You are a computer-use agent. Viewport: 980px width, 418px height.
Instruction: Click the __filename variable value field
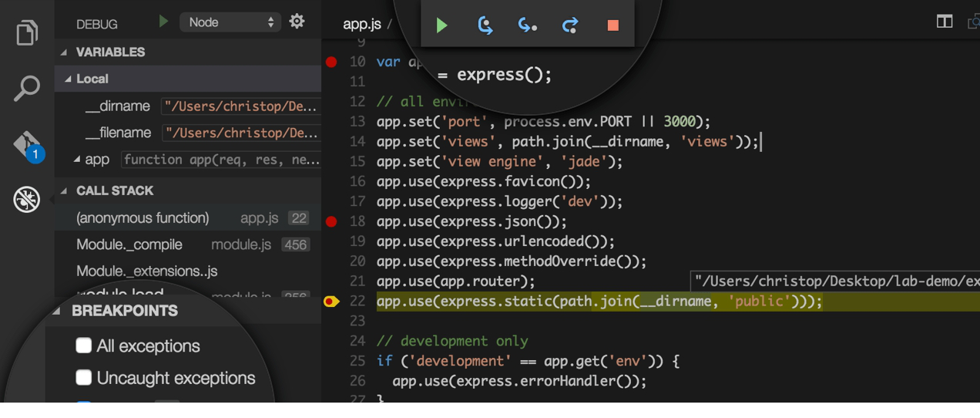[240, 133]
